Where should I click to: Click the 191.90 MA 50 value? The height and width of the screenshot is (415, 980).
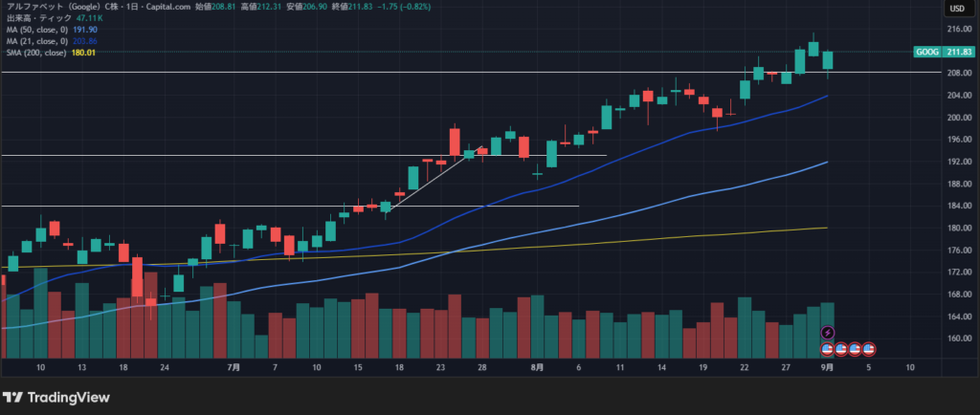tap(84, 30)
